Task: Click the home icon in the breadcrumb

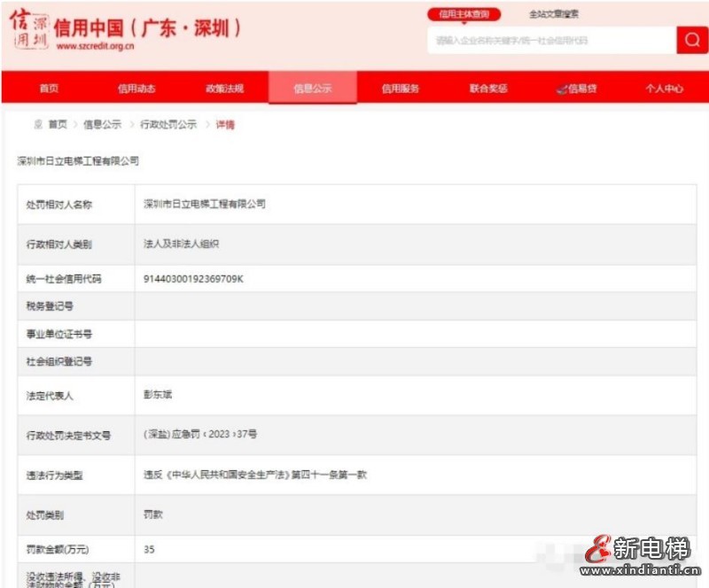Action: pos(38,125)
